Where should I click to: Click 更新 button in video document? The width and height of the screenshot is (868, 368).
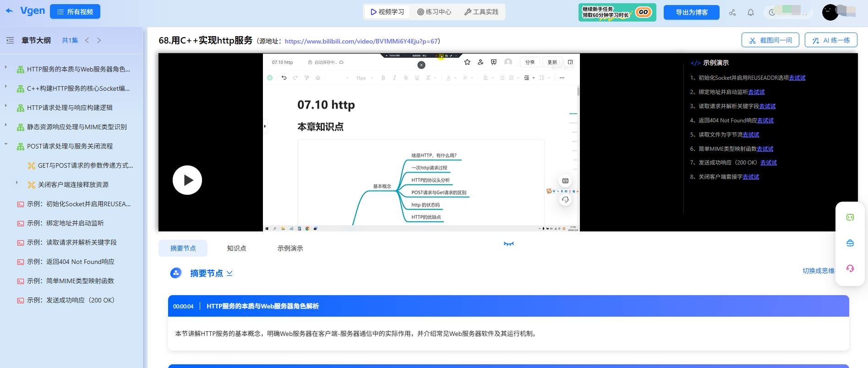click(552, 62)
